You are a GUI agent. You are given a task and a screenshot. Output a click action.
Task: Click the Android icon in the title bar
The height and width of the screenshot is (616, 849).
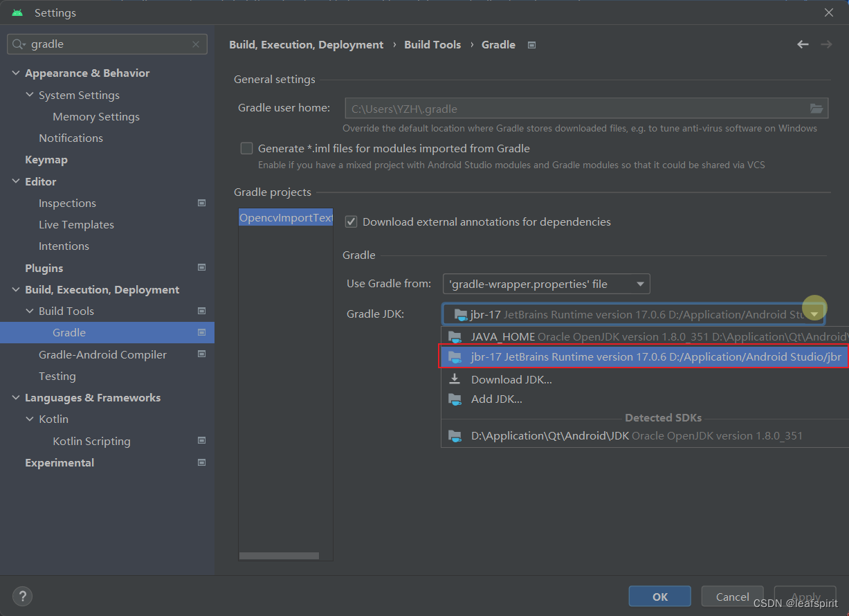pos(16,12)
